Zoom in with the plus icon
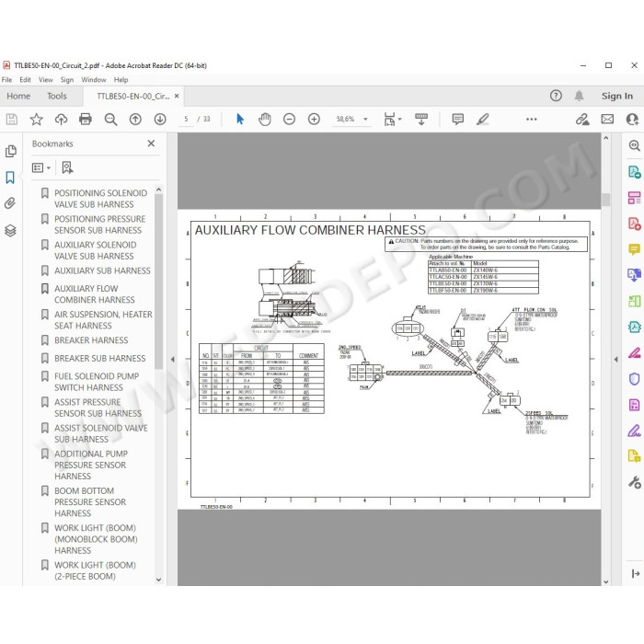This screenshot has height=644, width=644. pyautogui.click(x=314, y=119)
